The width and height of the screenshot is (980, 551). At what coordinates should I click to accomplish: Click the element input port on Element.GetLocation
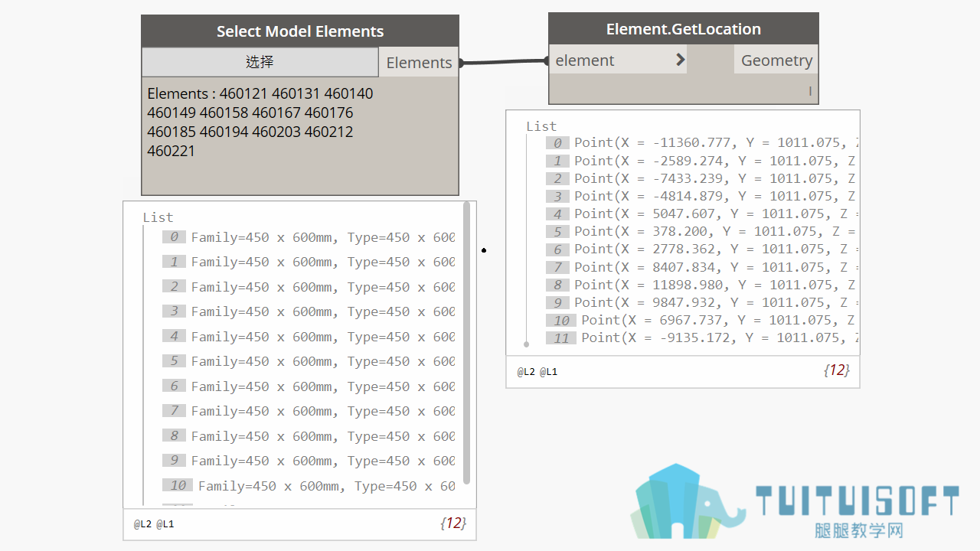coord(618,60)
